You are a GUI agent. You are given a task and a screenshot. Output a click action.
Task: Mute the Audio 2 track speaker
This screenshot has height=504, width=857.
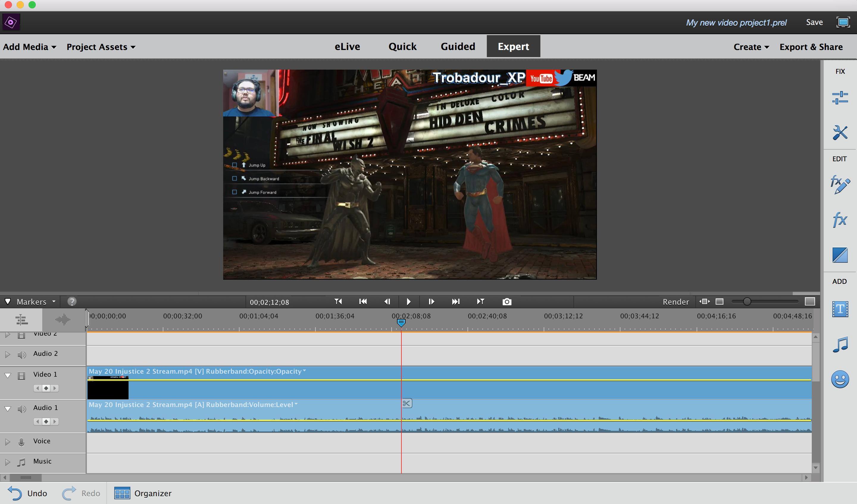pyautogui.click(x=22, y=355)
